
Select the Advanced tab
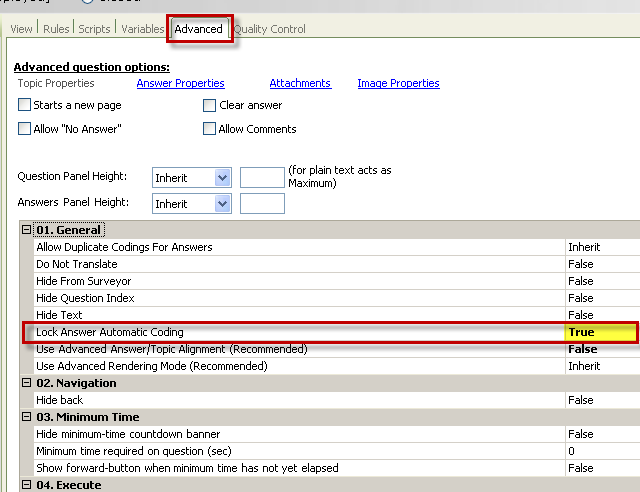click(x=199, y=29)
